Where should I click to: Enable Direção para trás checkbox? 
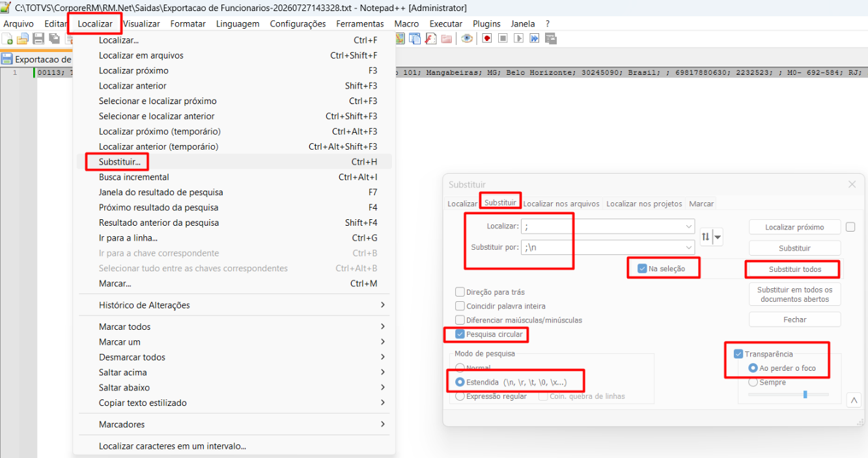click(x=460, y=292)
